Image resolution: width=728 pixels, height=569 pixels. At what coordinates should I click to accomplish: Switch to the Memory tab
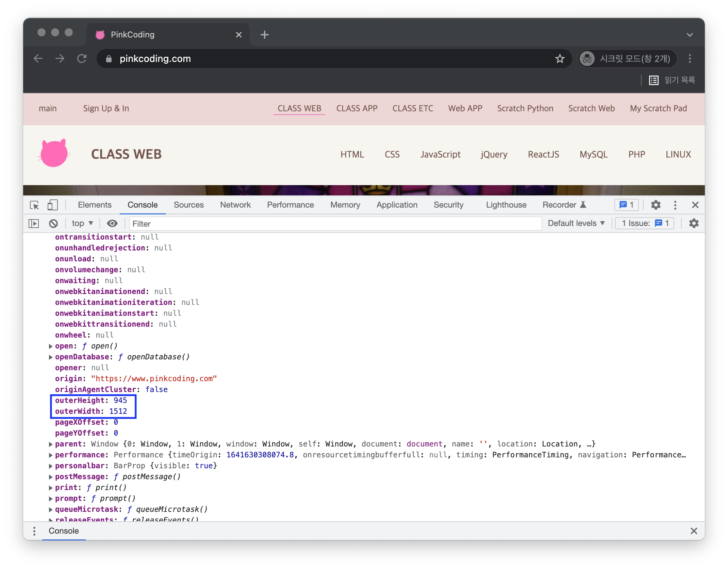pos(345,205)
